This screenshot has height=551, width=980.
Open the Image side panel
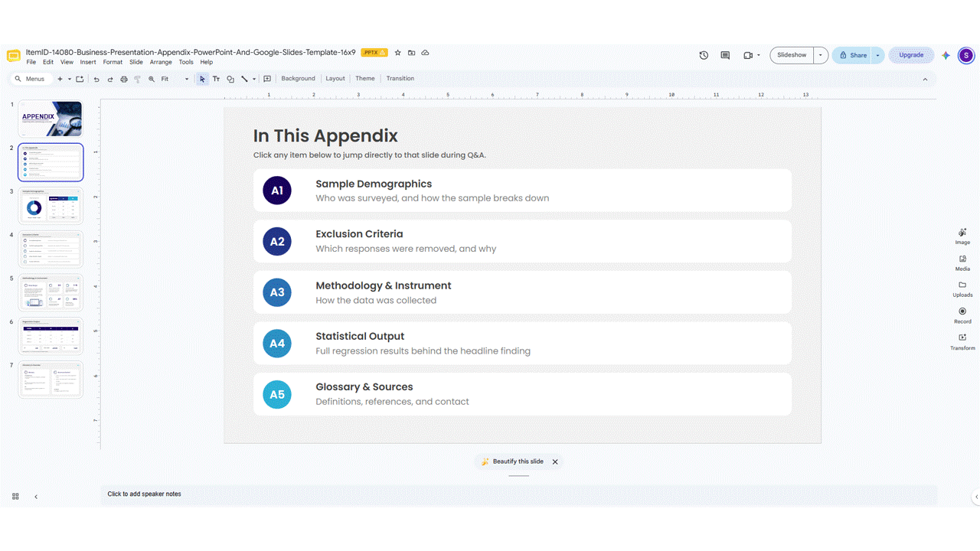pyautogui.click(x=962, y=236)
